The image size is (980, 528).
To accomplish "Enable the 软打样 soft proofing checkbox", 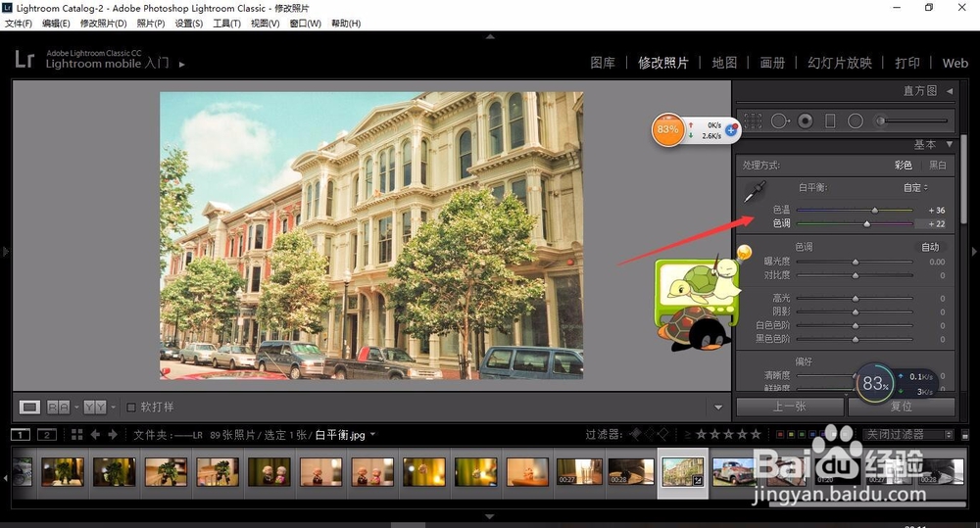I will tap(131, 408).
